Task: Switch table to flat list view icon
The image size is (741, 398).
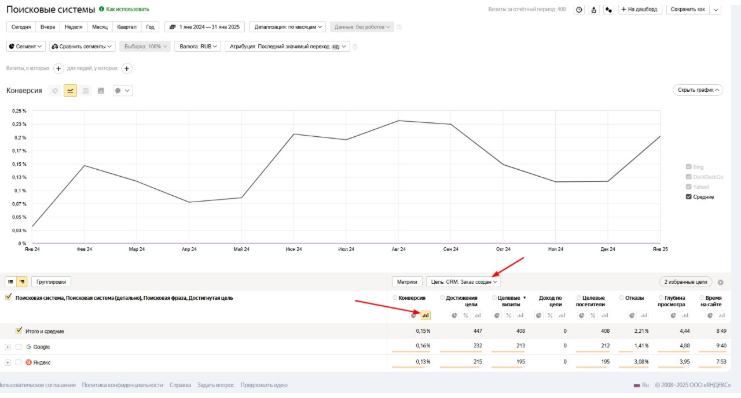Action: click(x=10, y=282)
